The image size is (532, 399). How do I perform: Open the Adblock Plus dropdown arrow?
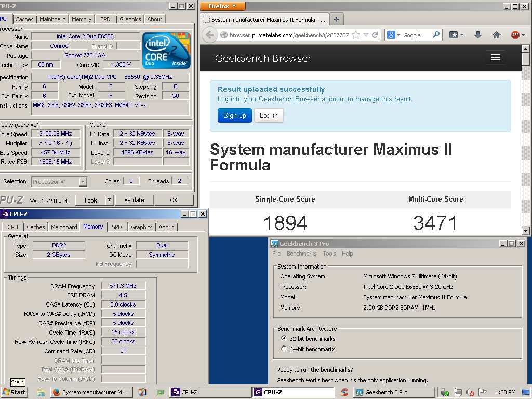[x=523, y=35]
